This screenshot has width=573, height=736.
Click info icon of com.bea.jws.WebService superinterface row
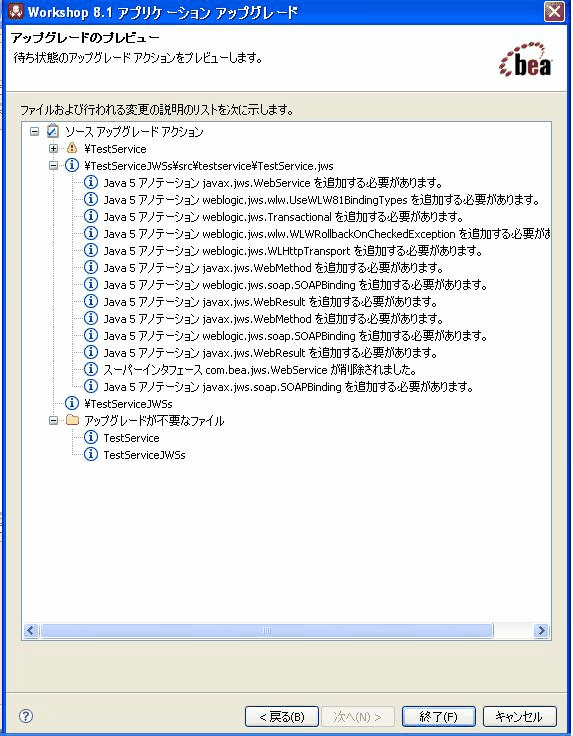tap(91, 369)
